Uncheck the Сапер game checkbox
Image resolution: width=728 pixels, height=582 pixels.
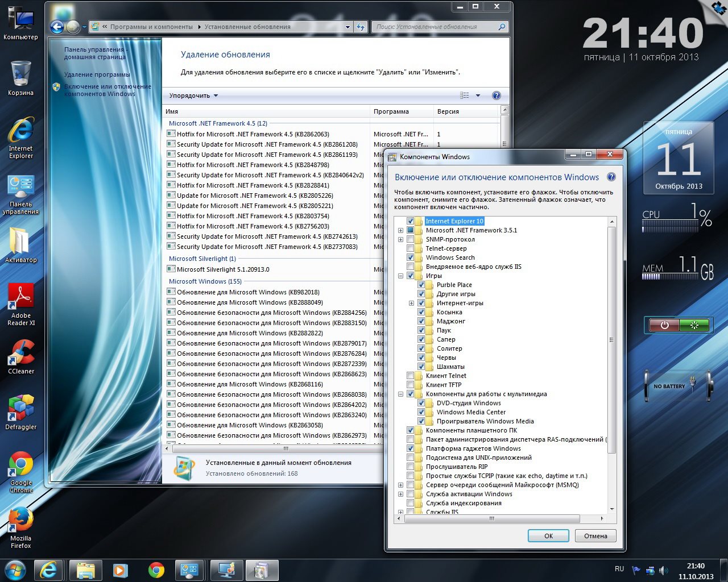(421, 339)
